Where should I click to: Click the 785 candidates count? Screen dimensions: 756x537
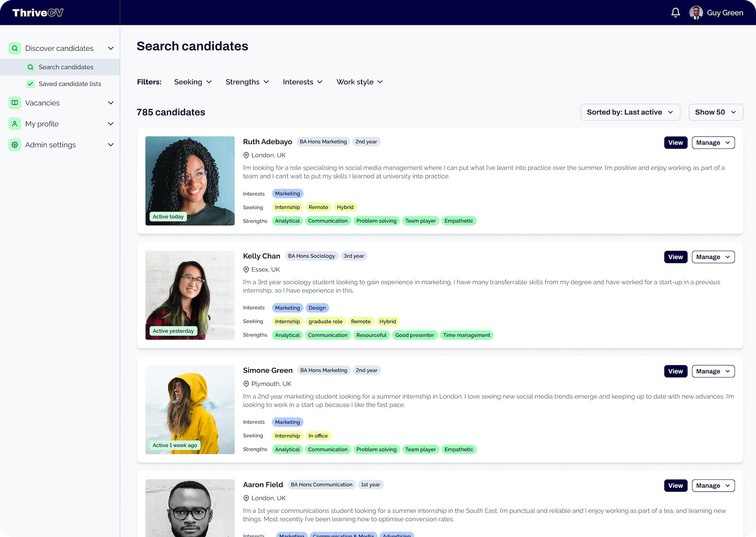tap(171, 112)
